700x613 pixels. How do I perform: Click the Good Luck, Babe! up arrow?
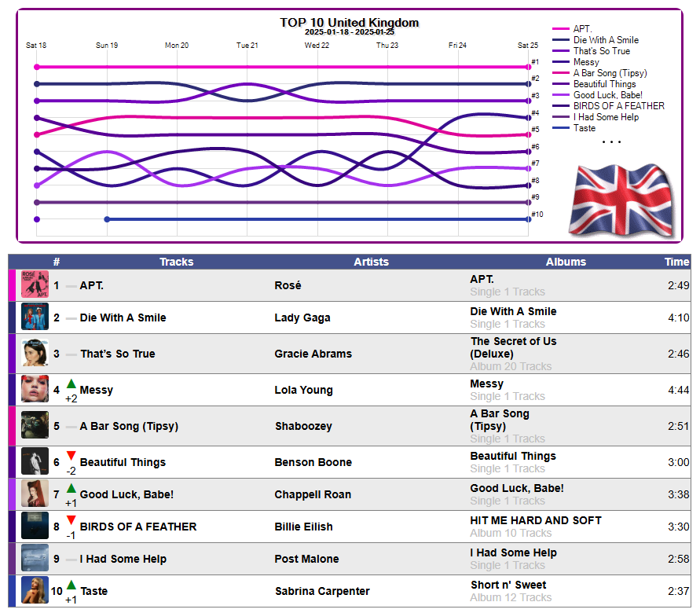71,488
